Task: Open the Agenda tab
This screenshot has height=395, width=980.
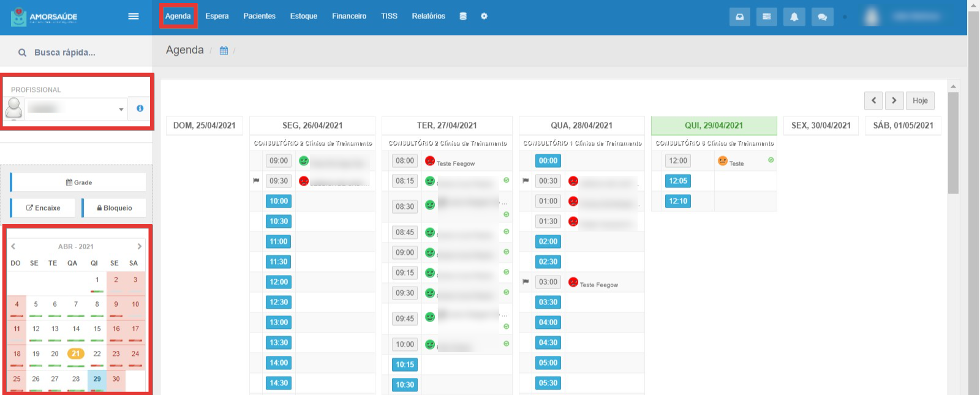Action: [x=178, y=16]
